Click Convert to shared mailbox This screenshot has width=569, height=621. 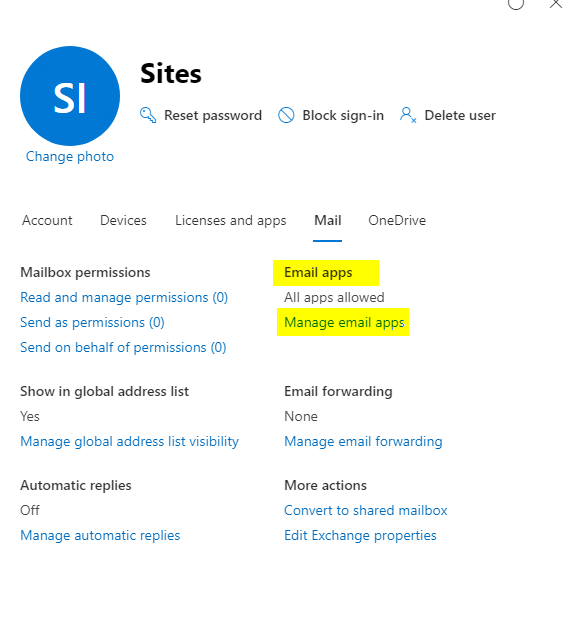tap(365, 511)
